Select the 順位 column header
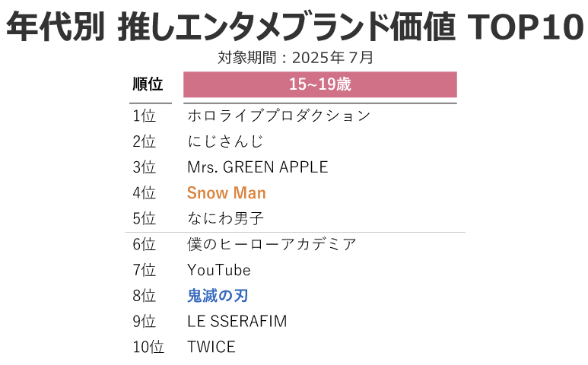The height and width of the screenshot is (365, 588). pyautogui.click(x=148, y=84)
